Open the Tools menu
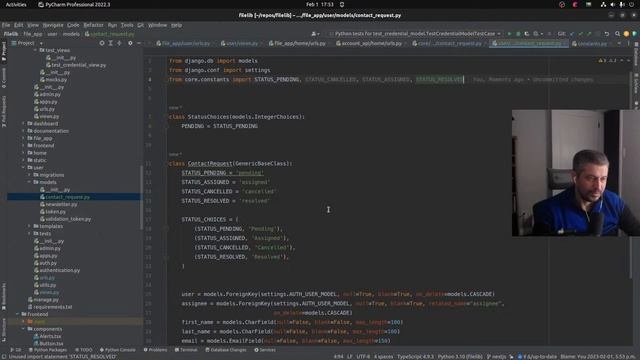This screenshot has width=640, height=360. (127, 25)
